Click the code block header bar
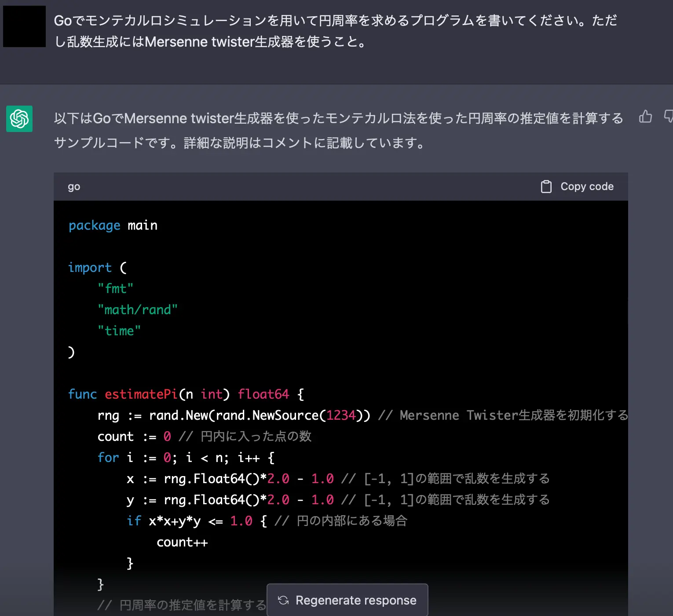Image resolution: width=673 pixels, height=616 pixels. [308, 186]
